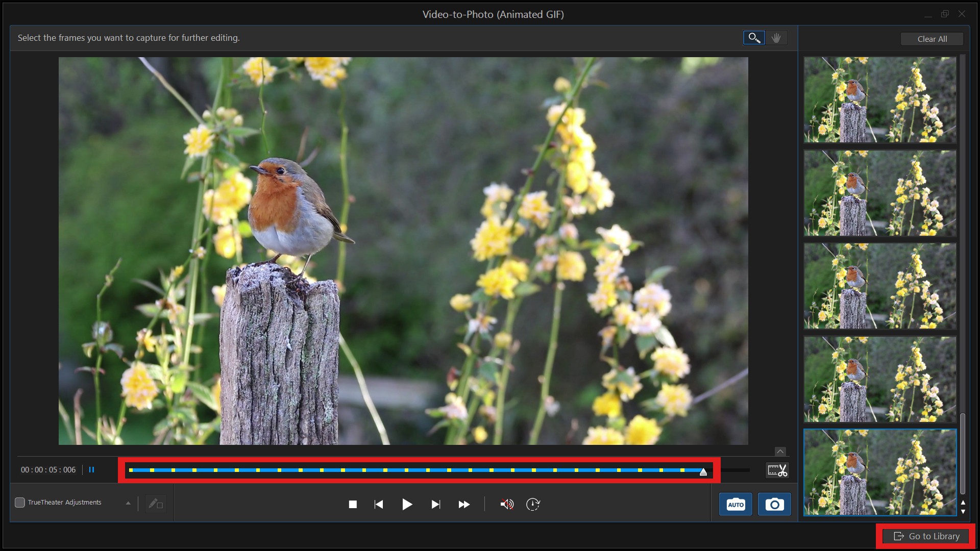This screenshot has height=551, width=980.
Task: Click the thumbnail list scroll-down arrow
Action: tap(963, 511)
